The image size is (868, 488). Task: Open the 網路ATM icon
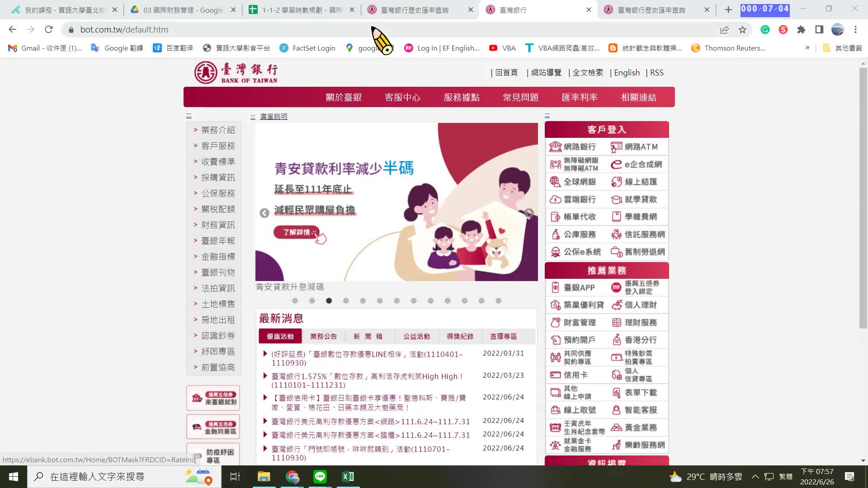click(x=616, y=147)
